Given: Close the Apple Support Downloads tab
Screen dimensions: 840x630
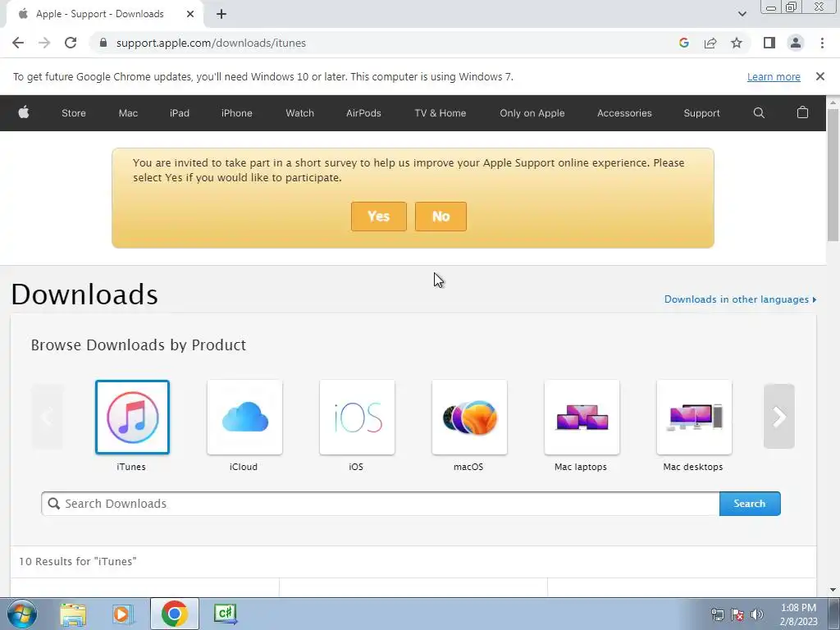Looking at the screenshot, I should 189,14.
